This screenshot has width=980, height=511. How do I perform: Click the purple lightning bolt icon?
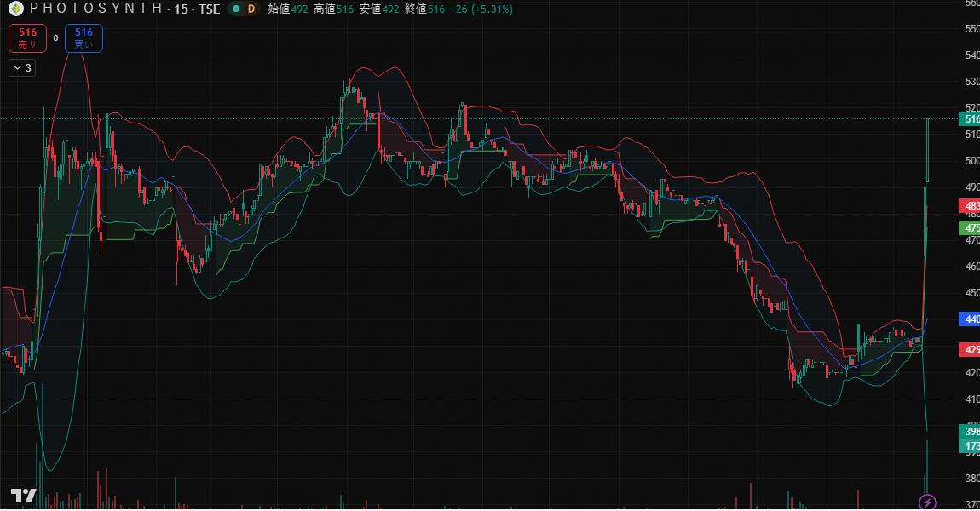pyautogui.click(x=927, y=502)
